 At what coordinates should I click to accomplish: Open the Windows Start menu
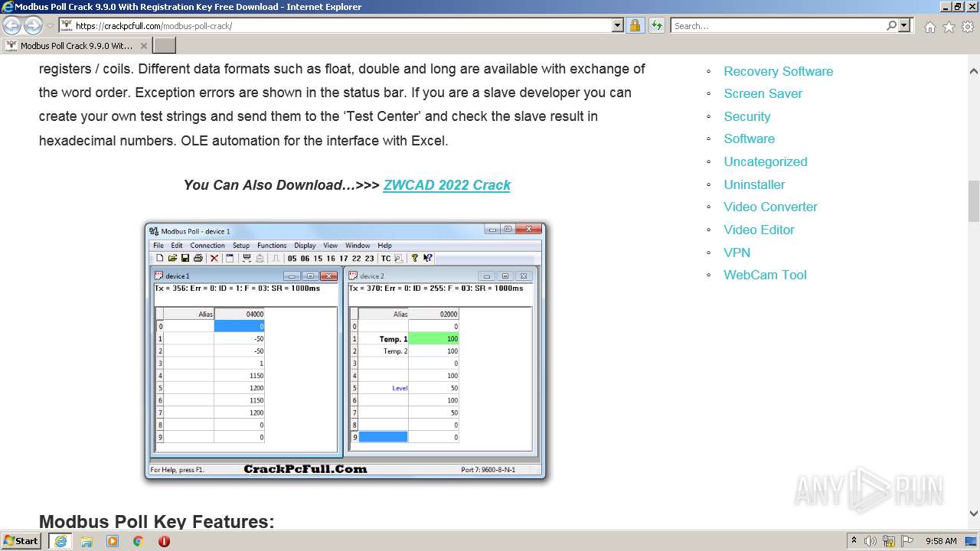coord(21,541)
